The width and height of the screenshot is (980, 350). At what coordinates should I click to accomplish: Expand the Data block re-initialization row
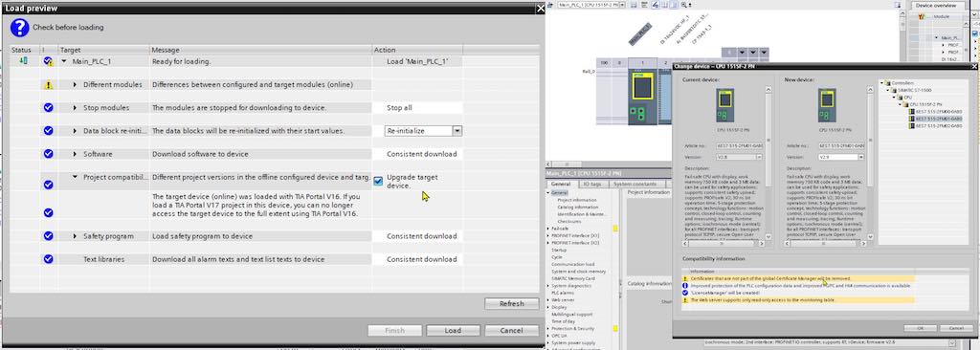coord(75,131)
